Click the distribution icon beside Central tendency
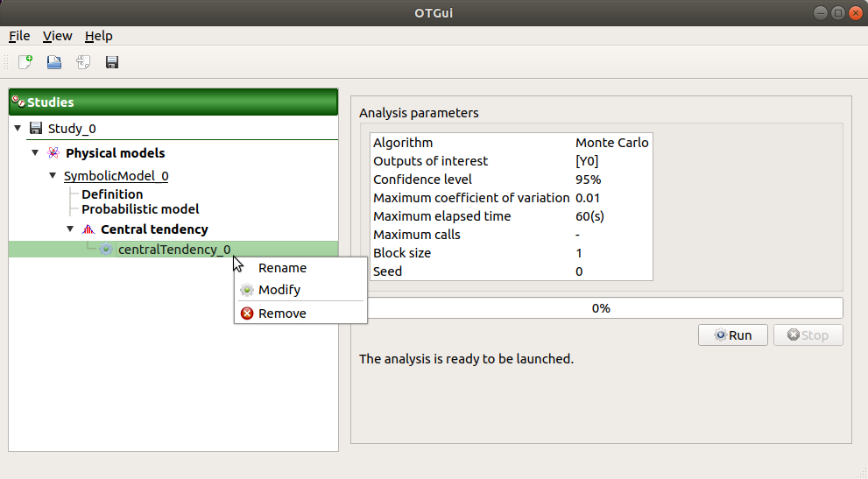Viewport: 868px width, 479px height. [x=88, y=229]
